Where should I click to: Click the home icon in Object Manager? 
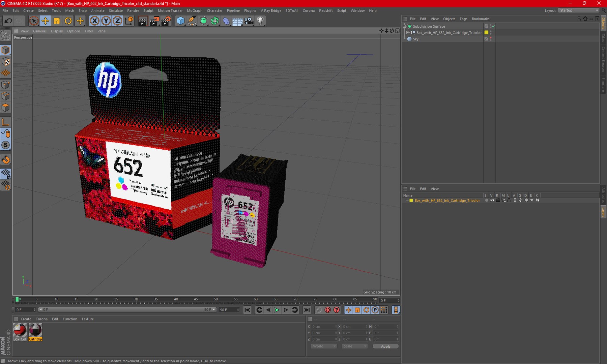(x=585, y=19)
